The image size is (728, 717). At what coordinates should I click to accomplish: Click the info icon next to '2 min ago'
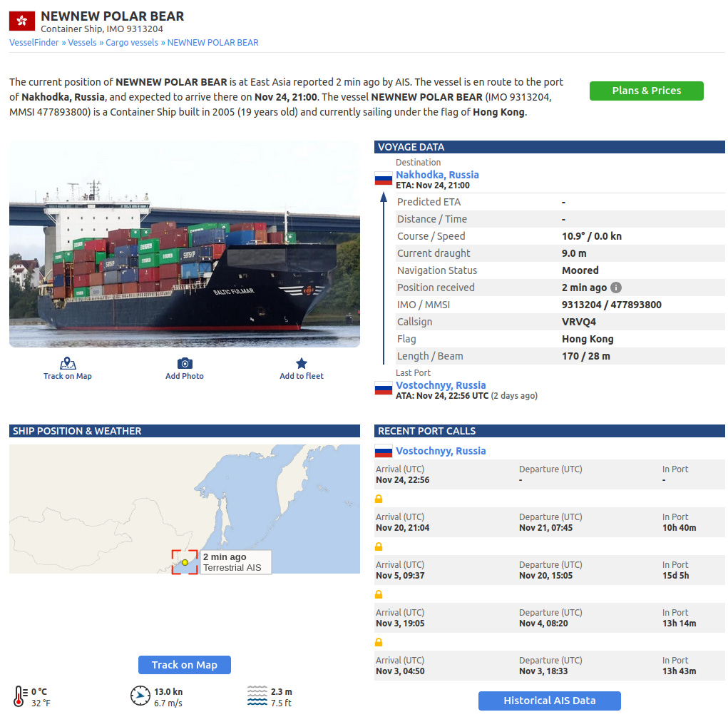tap(615, 288)
